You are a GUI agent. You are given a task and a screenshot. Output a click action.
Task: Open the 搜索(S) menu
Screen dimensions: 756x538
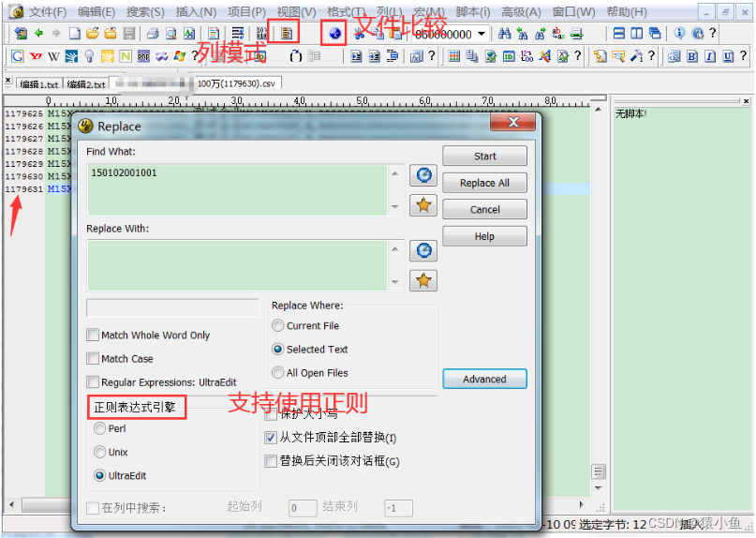point(145,12)
